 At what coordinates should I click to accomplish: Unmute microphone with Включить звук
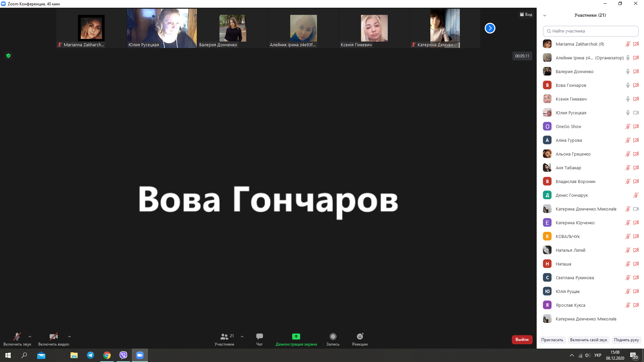(x=17, y=337)
